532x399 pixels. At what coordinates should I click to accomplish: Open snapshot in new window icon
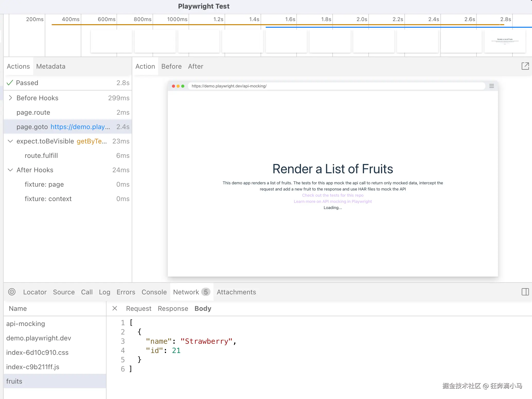[x=525, y=66]
